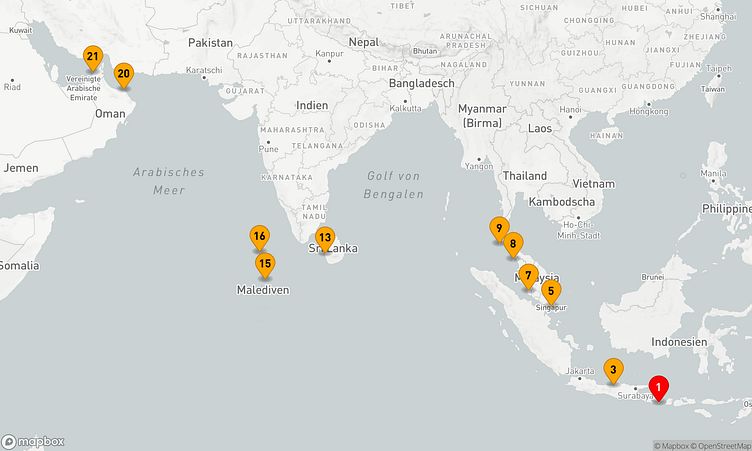Select marker 21 in the Emirates
This screenshot has height=451, width=752.
click(x=92, y=56)
